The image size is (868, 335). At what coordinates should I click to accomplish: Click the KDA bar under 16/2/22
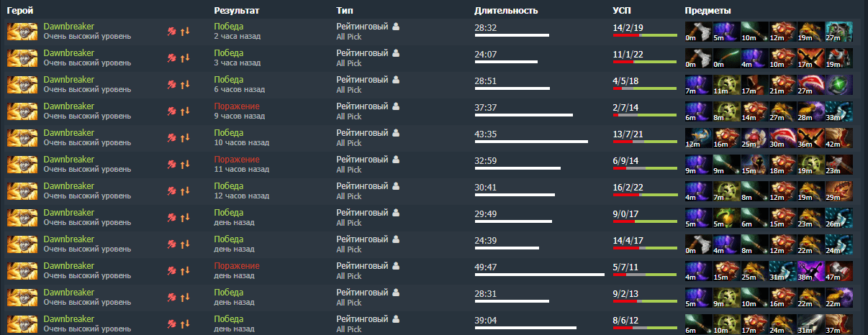coord(645,195)
